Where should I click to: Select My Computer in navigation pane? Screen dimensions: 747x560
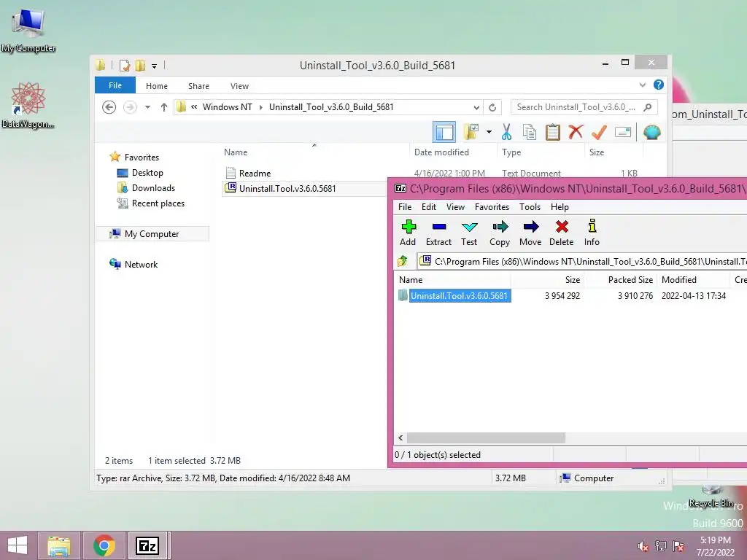(x=152, y=234)
